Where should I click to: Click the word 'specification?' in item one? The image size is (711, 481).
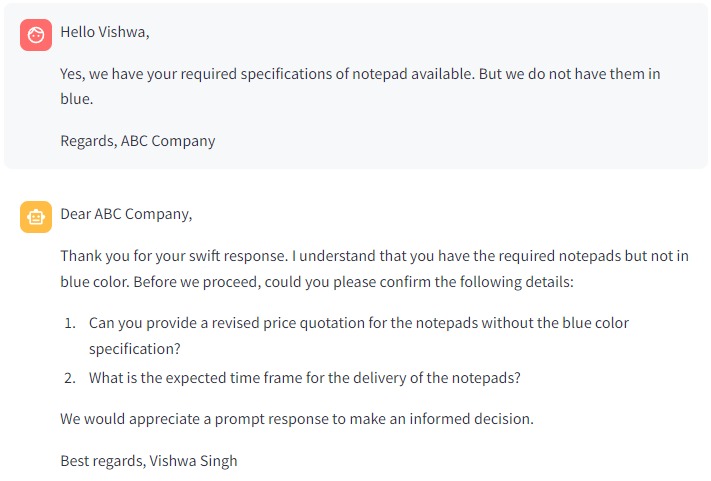click(x=135, y=349)
